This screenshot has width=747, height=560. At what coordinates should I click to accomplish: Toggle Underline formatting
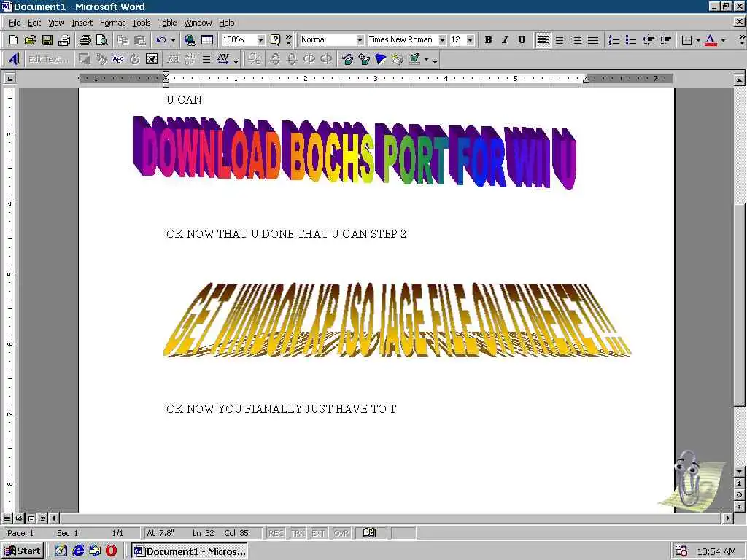pos(522,40)
